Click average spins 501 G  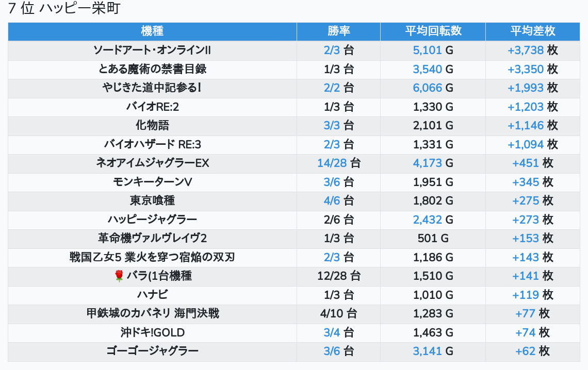point(433,238)
